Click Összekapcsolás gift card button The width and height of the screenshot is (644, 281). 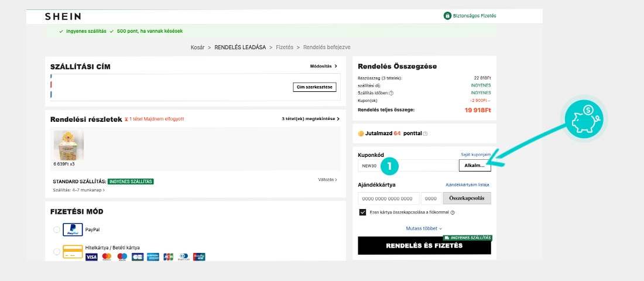tap(467, 198)
